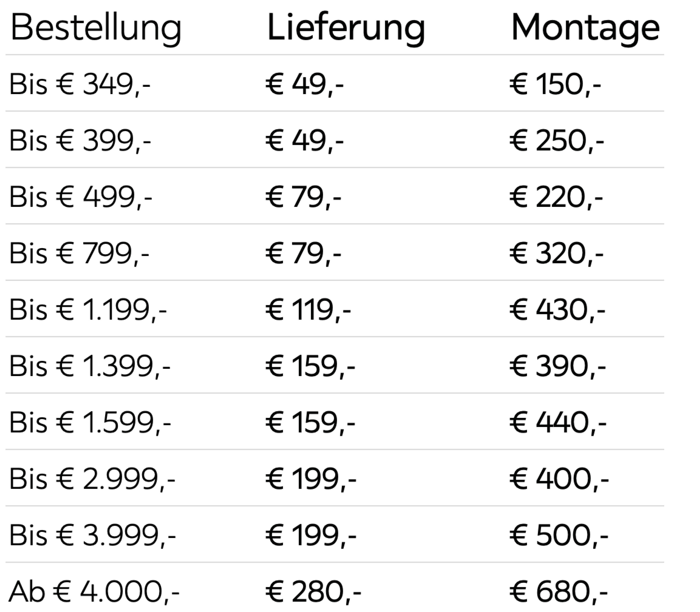Select the Ab € 4.000,- cell
The width and height of the screenshot is (700, 612).
coord(94,591)
